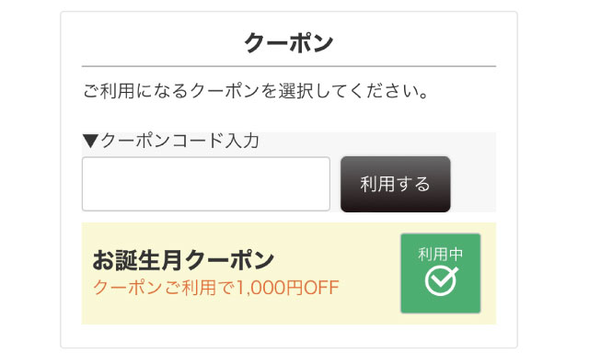Collapse the クーポンコード入力 section
This screenshot has width=589, height=364.
171,141
